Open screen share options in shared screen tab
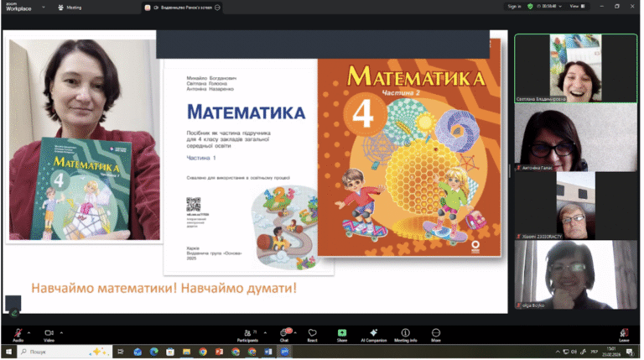 point(219,8)
